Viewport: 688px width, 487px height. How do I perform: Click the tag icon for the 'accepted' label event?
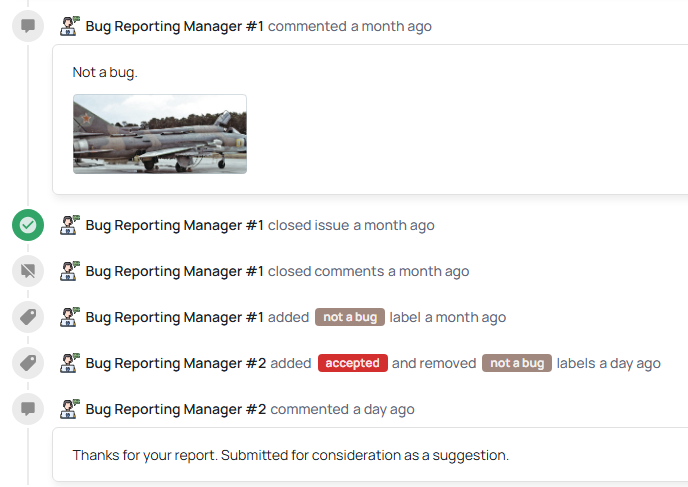pyautogui.click(x=28, y=363)
